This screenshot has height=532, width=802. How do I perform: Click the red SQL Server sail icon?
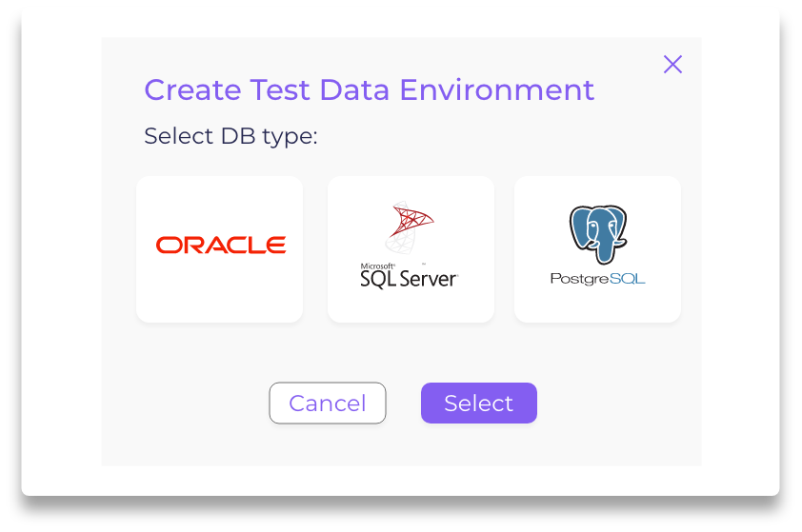pos(410,227)
